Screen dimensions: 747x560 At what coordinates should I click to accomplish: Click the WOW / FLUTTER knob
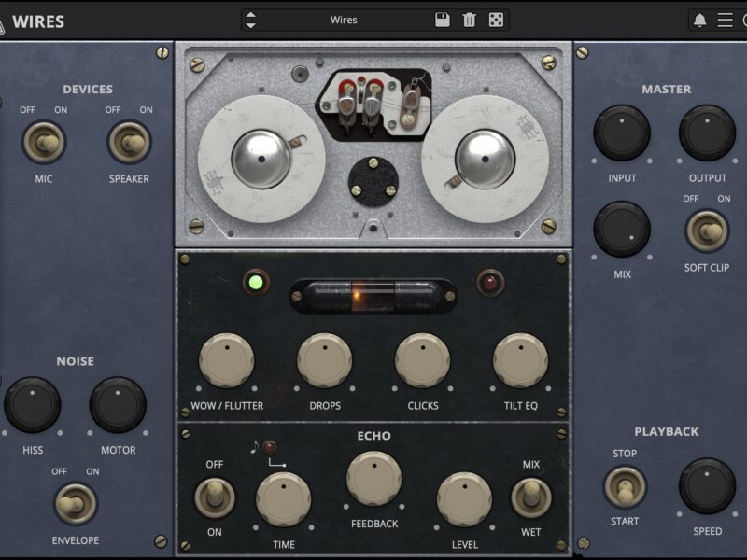(x=227, y=360)
